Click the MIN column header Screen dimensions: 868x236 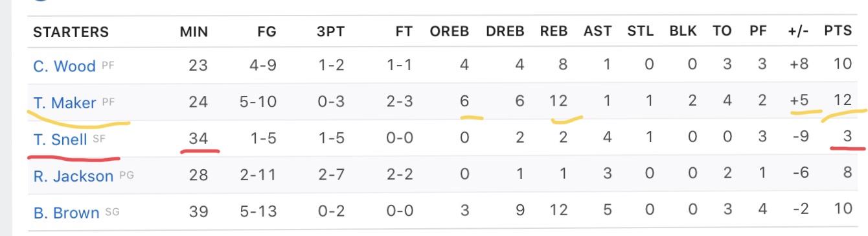coord(194,32)
